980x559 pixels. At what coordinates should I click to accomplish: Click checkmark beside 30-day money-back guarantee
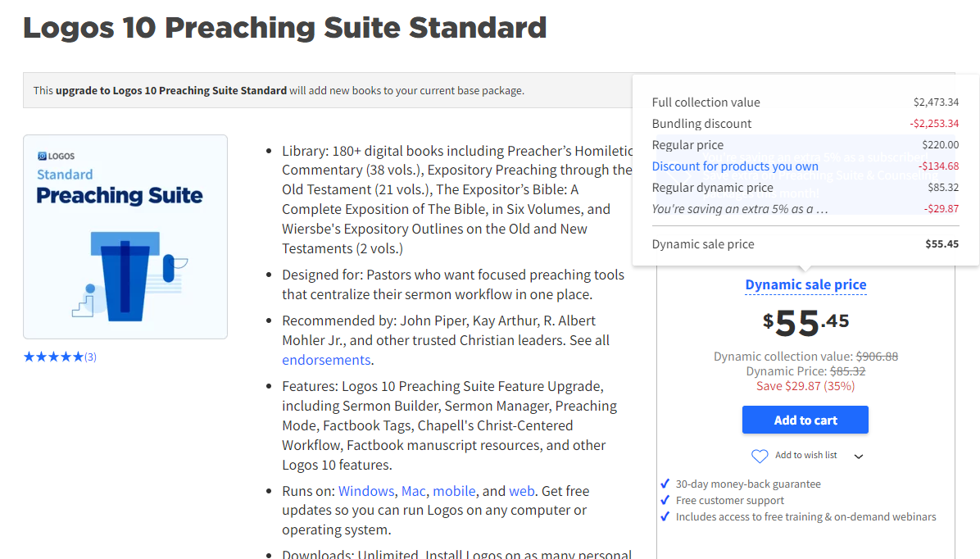pos(665,484)
